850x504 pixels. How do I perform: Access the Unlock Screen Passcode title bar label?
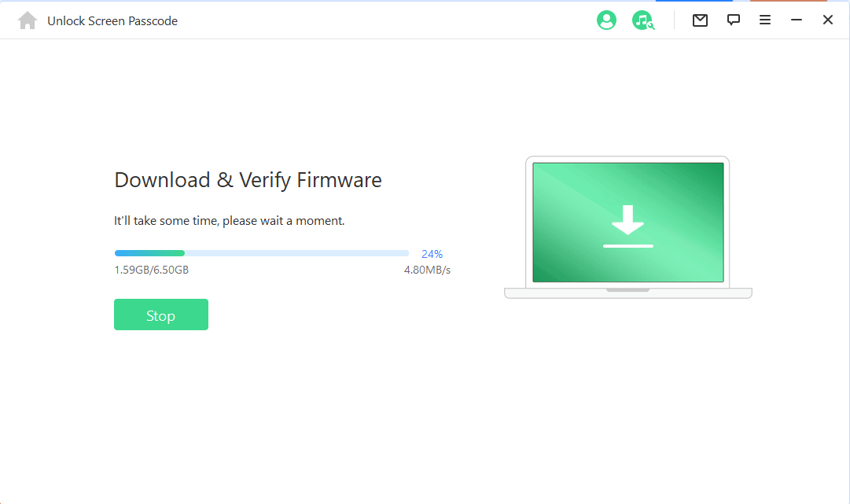pos(112,20)
